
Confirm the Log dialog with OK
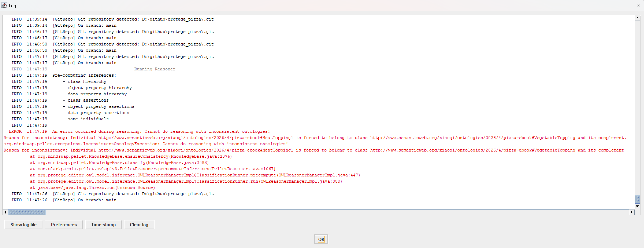pyautogui.click(x=321, y=239)
